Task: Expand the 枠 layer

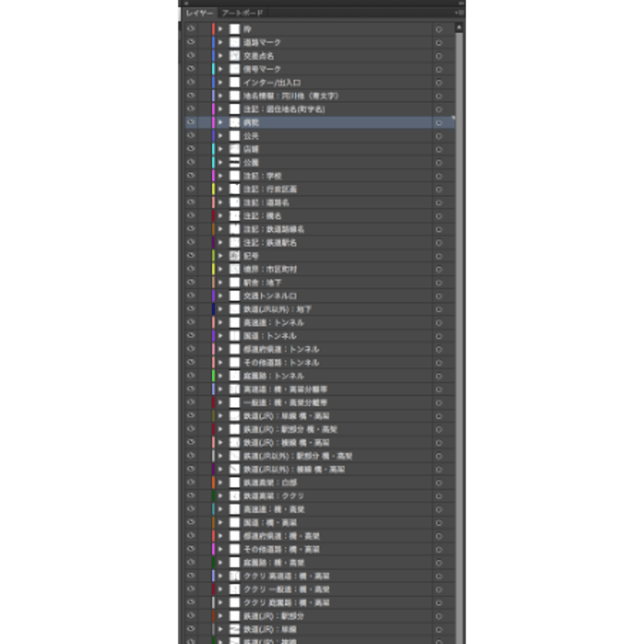Action: point(220,29)
